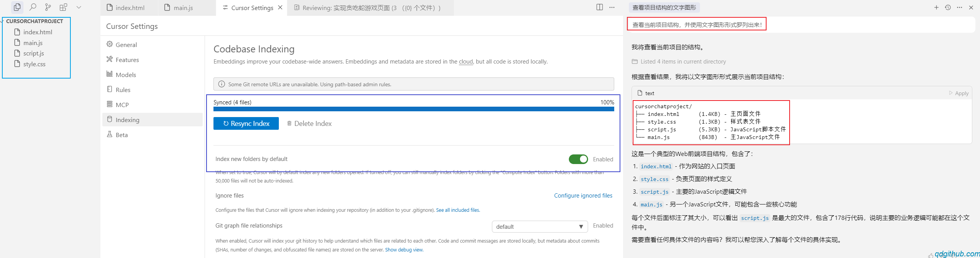Click the sync progress bar
The image size is (980, 258).
(413, 109)
